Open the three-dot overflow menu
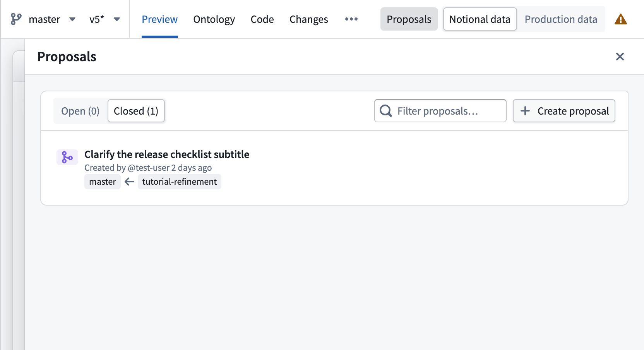This screenshot has height=350, width=644. (x=351, y=19)
